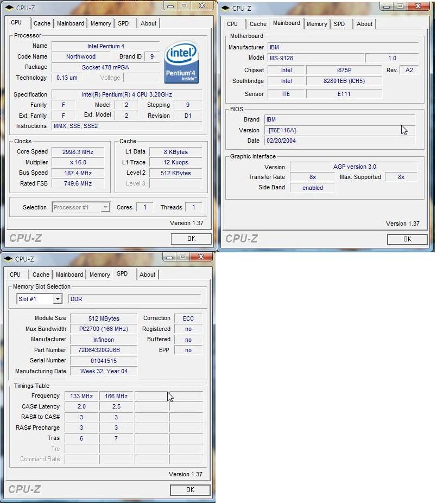Minimize the top-left CPU-Z window

[x=170, y=6]
